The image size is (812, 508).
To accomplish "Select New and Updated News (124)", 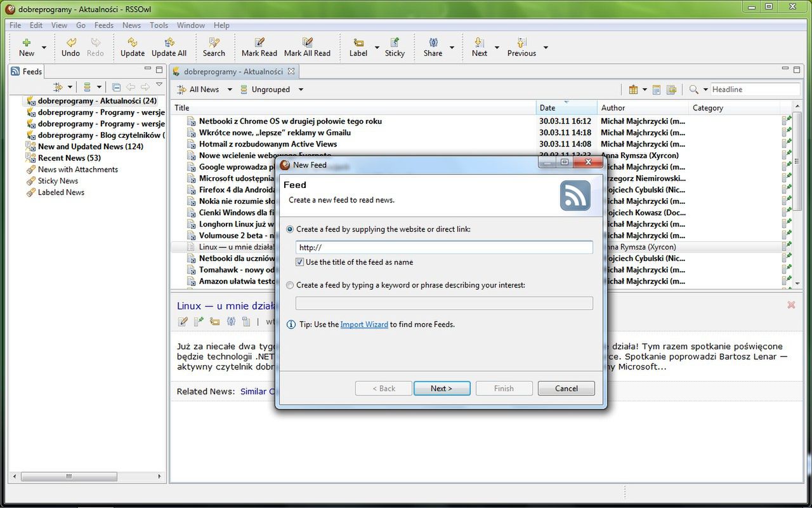I will point(91,147).
